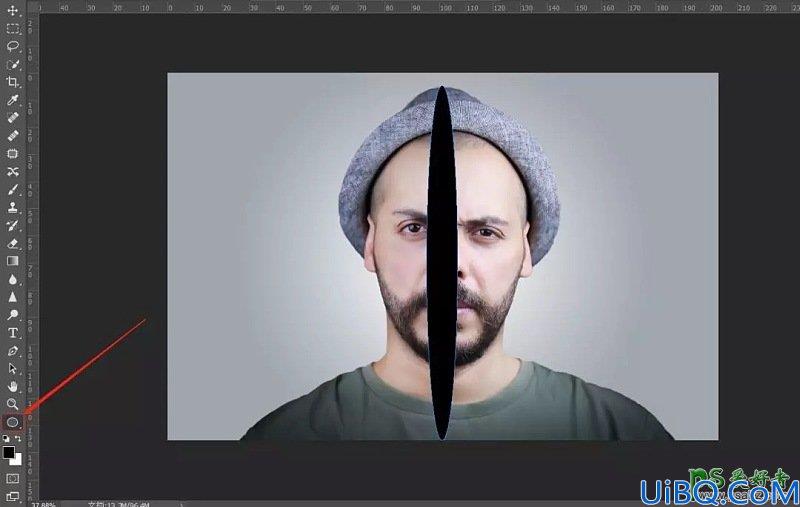Select the Sharpen tool triangle icon
The height and width of the screenshot is (507, 800).
13,297
